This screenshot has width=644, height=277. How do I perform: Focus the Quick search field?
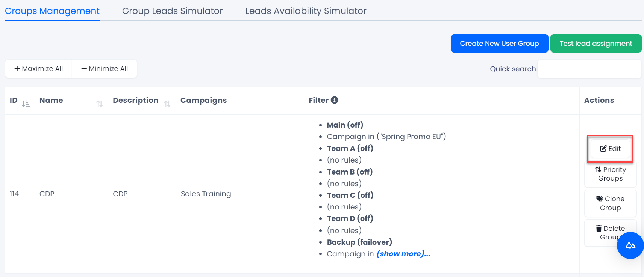[x=589, y=69]
